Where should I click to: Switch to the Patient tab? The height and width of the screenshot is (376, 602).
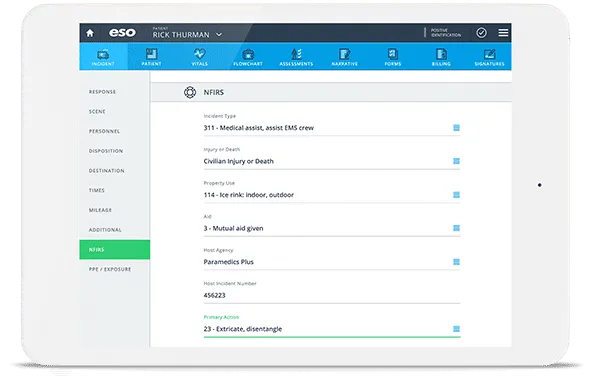click(151, 57)
